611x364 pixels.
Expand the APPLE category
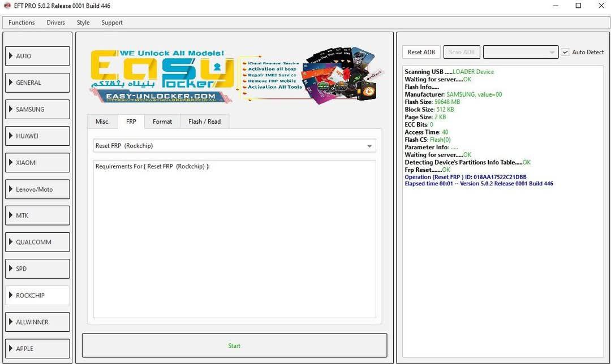[x=37, y=348]
